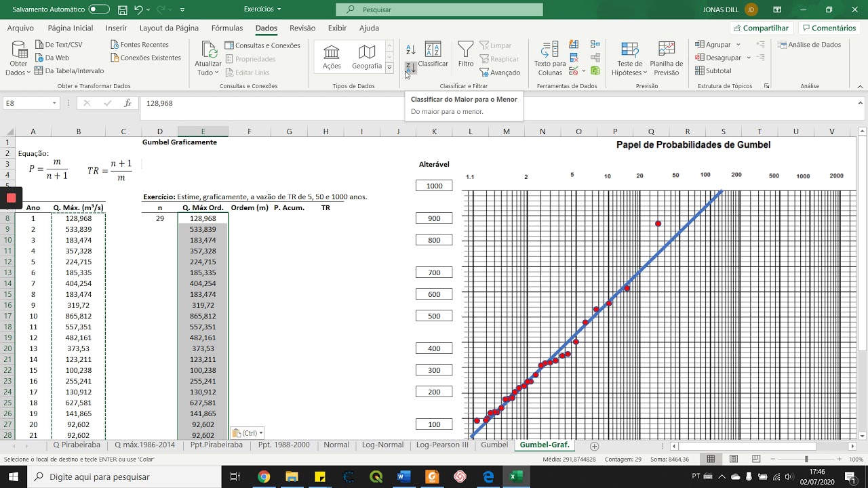
Task: Open the Revisão ribbon tab
Action: 302,28
